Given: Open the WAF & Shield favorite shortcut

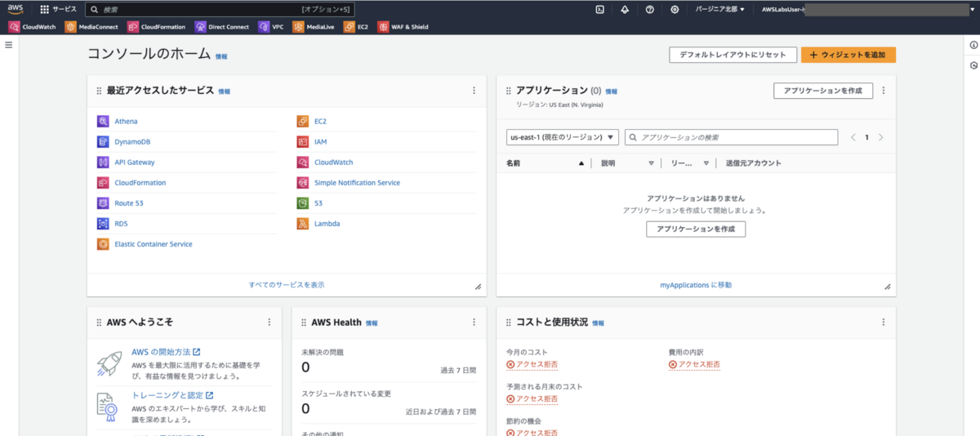Looking at the screenshot, I should [403, 27].
